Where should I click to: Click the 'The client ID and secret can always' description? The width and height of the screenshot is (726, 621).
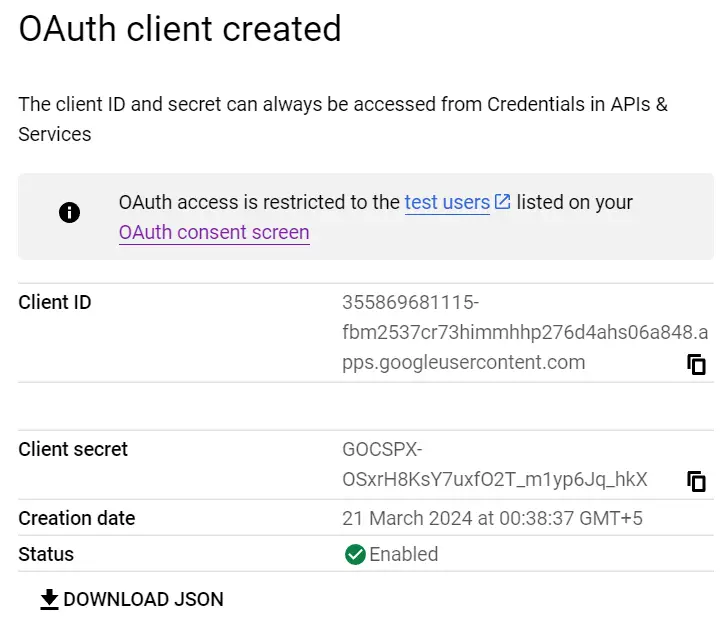point(343,119)
